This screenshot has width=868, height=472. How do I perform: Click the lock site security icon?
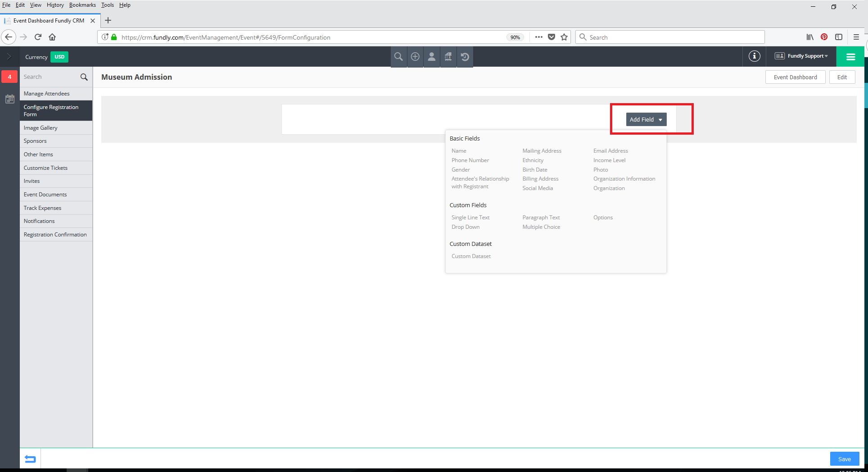(x=114, y=37)
